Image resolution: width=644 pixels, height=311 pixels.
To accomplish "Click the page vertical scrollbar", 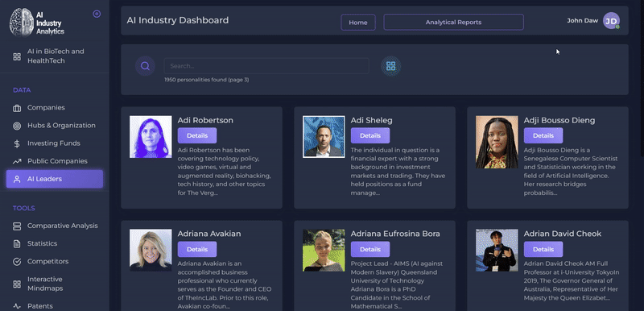I will (x=642, y=78).
